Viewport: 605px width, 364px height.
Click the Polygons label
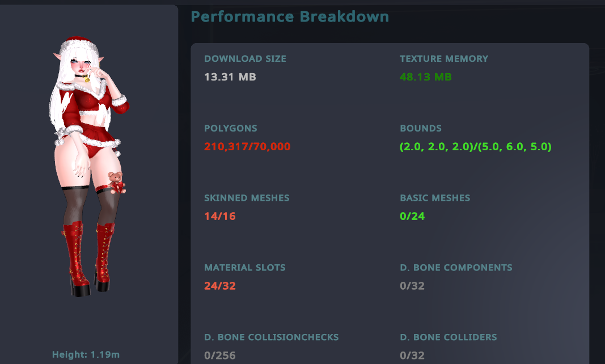(x=231, y=128)
